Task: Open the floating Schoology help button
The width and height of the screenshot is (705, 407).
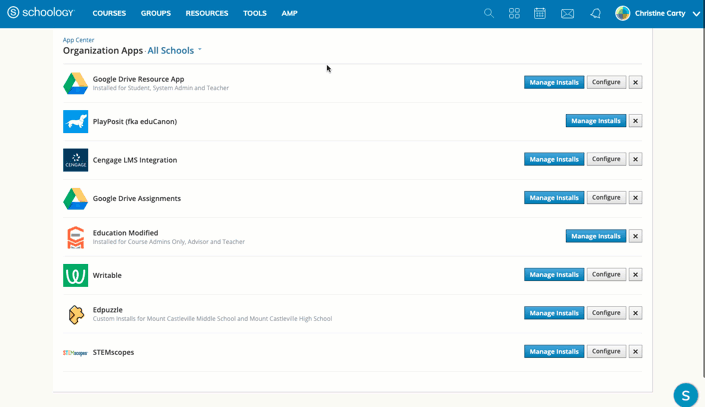Action: (685, 395)
